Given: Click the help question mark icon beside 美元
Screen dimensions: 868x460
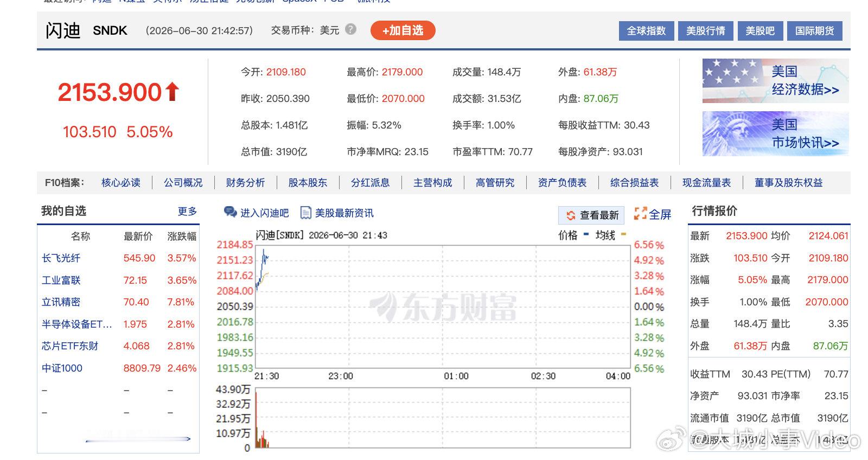Looking at the screenshot, I should 351,29.
